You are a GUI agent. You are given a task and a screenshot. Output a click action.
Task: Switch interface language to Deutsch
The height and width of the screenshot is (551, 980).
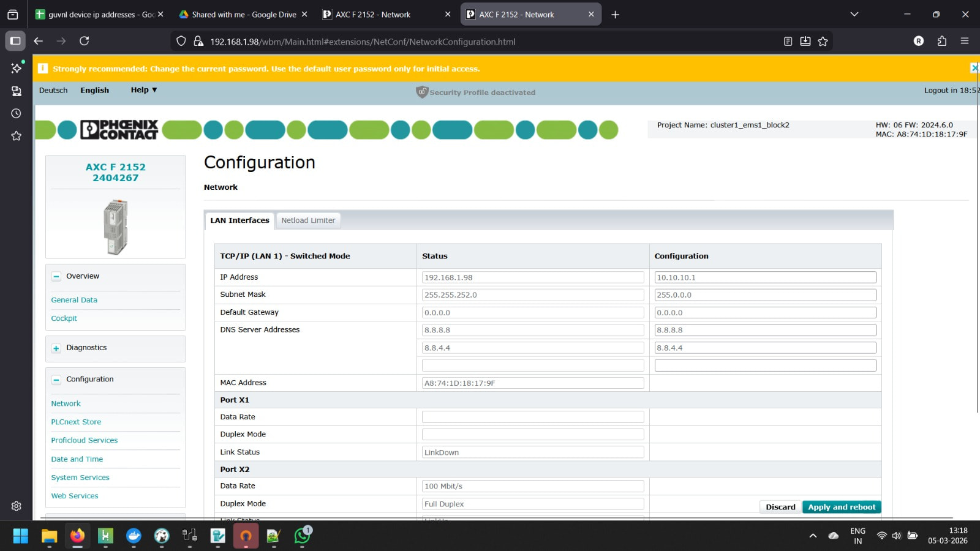click(53, 90)
